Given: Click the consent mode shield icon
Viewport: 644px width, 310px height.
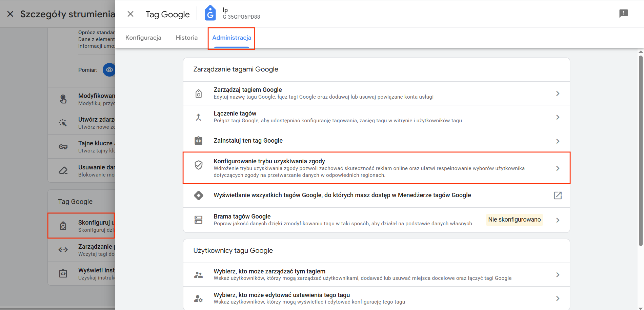Looking at the screenshot, I should coord(199,165).
